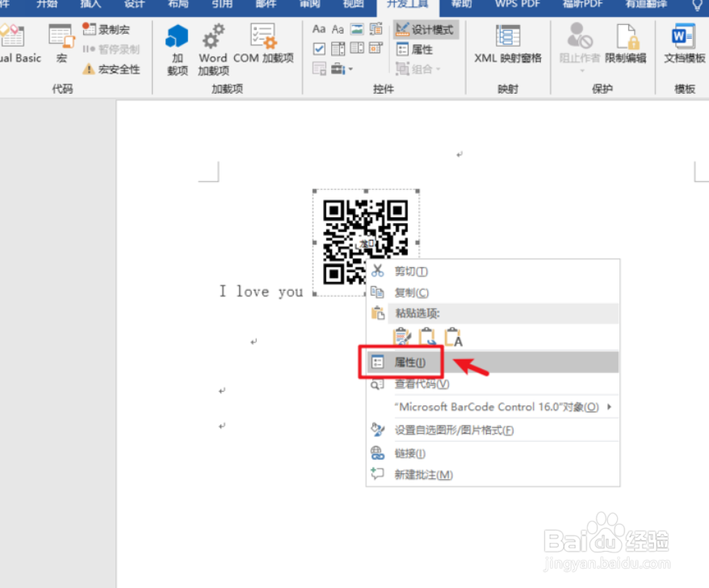This screenshot has width=709, height=588.
Task: Open the 宏 (Macros) dialog
Action: (x=61, y=44)
